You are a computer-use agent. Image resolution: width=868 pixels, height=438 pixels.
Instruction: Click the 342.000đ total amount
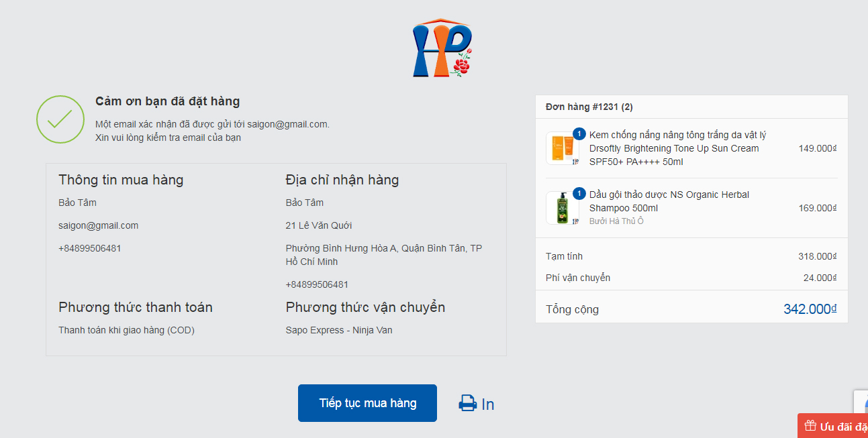tap(810, 309)
